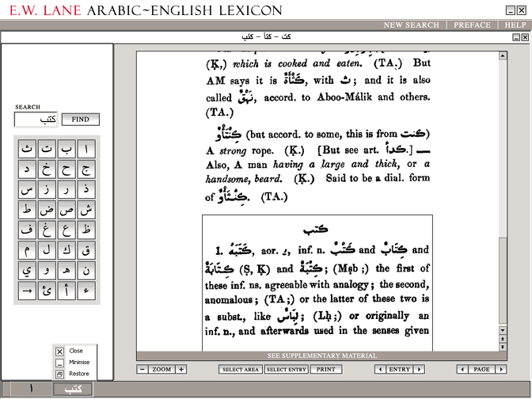The height and width of the screenshot is (399, 532).
Task: Open the Help menu item
Action: click(x=515, y=25)
